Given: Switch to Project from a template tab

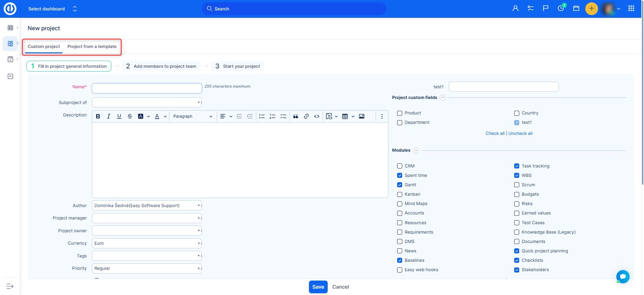Looking at the screenshot, I should tap(92, 47).
